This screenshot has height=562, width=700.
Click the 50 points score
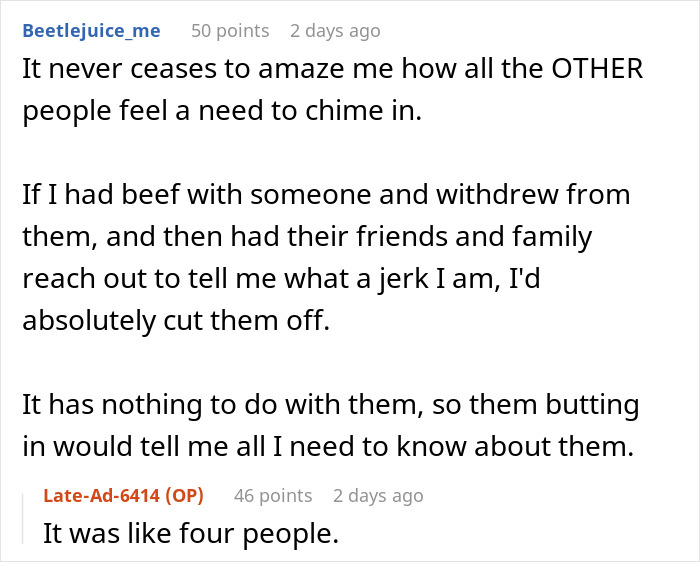230,31
